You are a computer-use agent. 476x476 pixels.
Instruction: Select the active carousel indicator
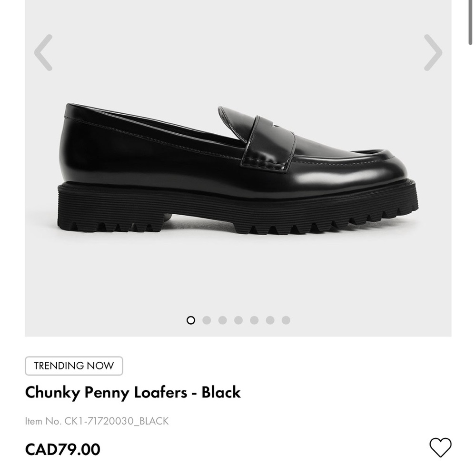click(x=192, y=321)
